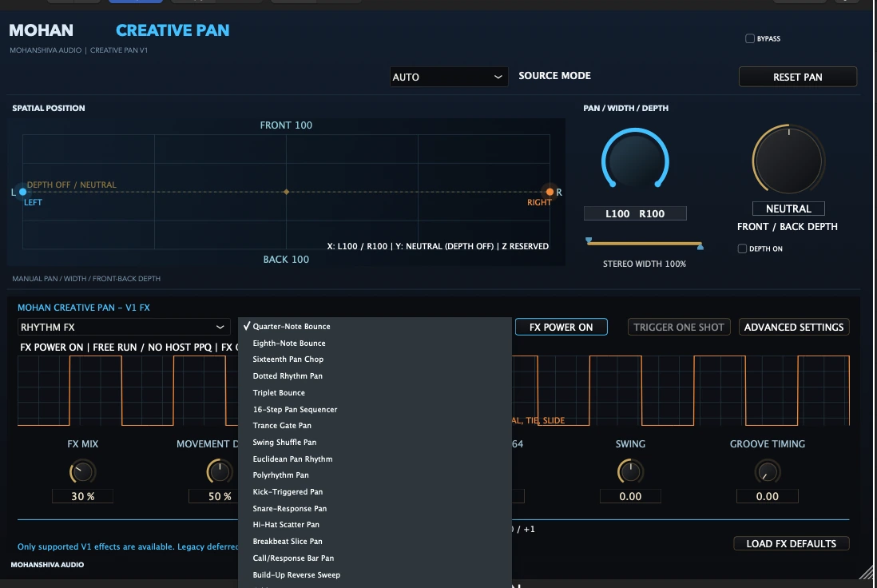877x588 pixels.
Task: Click the FRONT 100 label
Action: [x=286, y=125]
